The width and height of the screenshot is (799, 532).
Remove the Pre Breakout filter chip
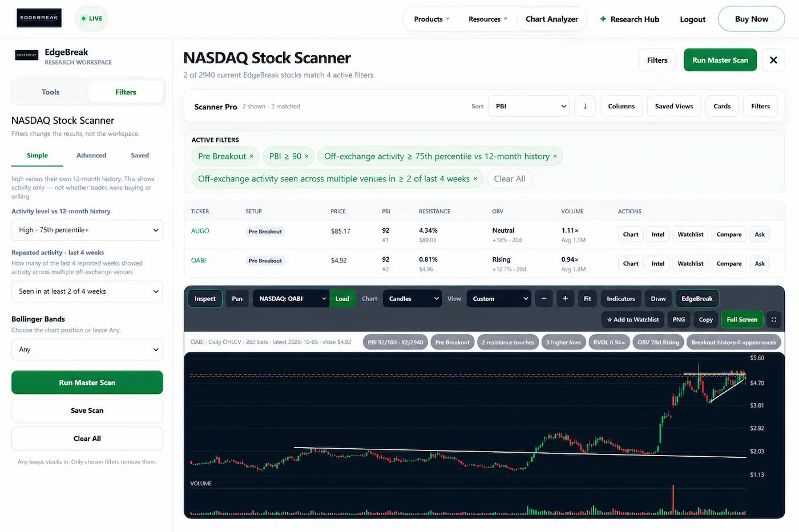coord(251,156)
